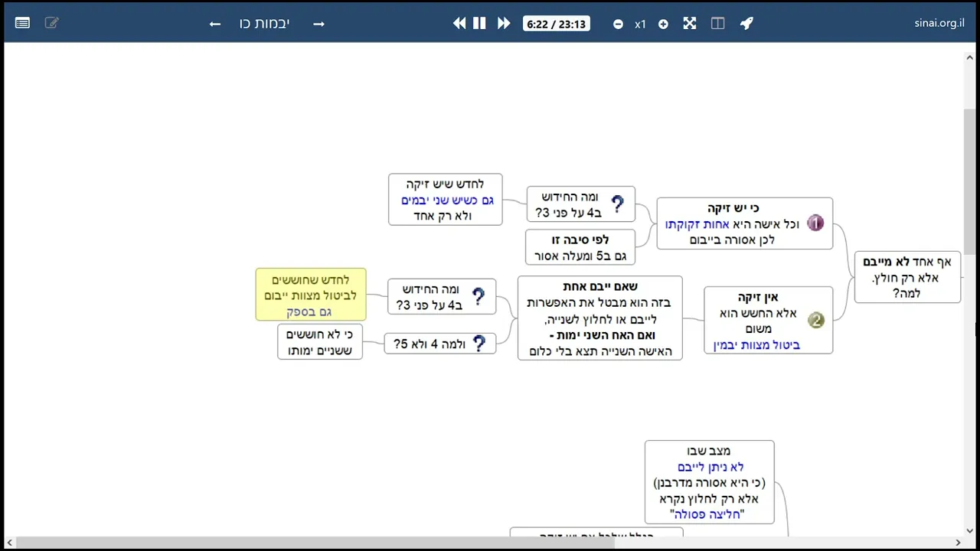Screen dimensions: 980x551
Task: Open the sinai.org.il link
Action: [x=939, y=23]
